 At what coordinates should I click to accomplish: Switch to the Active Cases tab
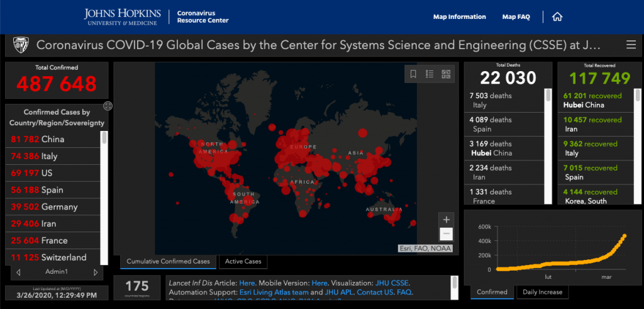(x=243, y=261)
